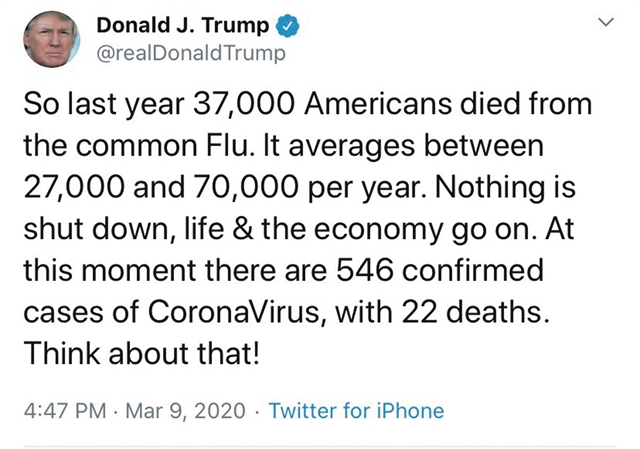This screenshot has width=640, height=449.
Task: Click the "Twitter for iPhone" source link
Action: pyautogui.click(x=356, y=410)
